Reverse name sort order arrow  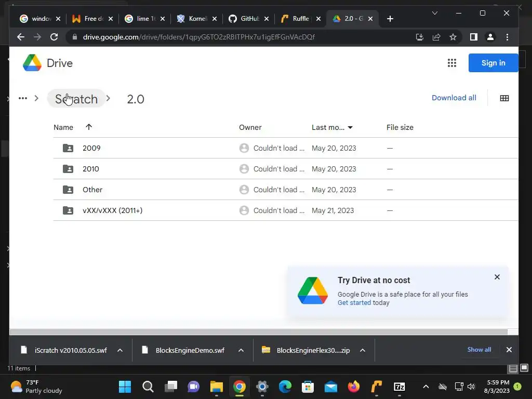coord(89,127)
